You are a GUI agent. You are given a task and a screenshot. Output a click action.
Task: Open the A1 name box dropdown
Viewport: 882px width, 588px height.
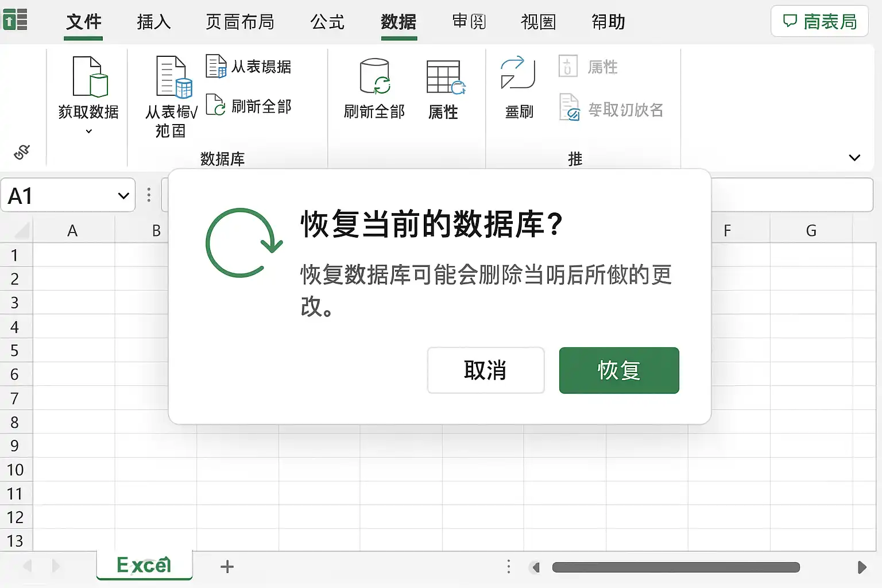click(123, 196)
